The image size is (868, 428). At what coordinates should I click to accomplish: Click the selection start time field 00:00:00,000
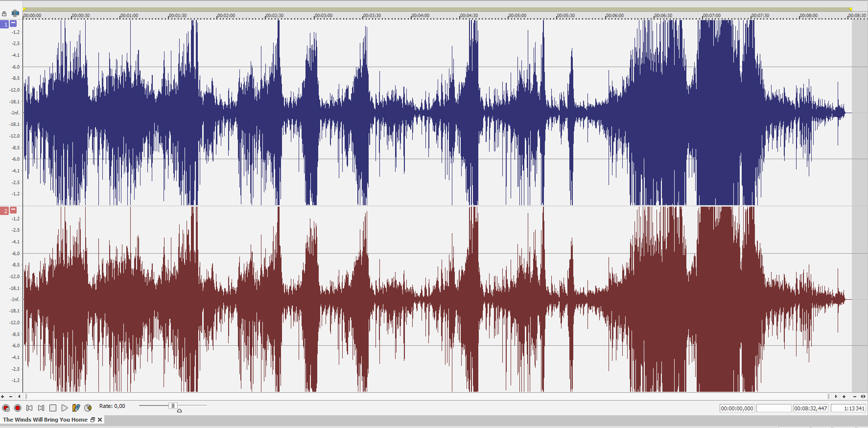[737, 408]
